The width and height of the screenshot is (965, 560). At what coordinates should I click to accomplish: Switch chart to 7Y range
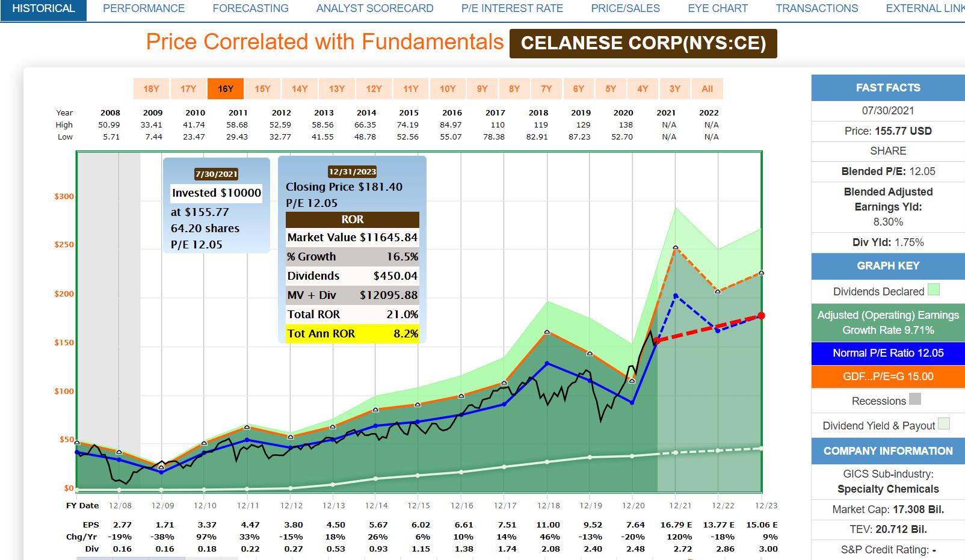(546, 88)
